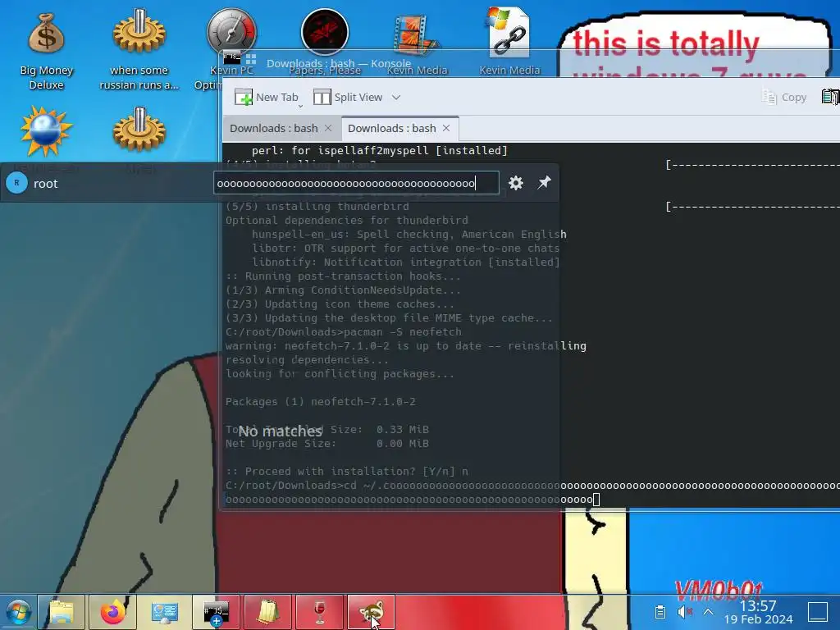
Task: Click the 'No matches' text in KRunner
Action: pos(281,431)
